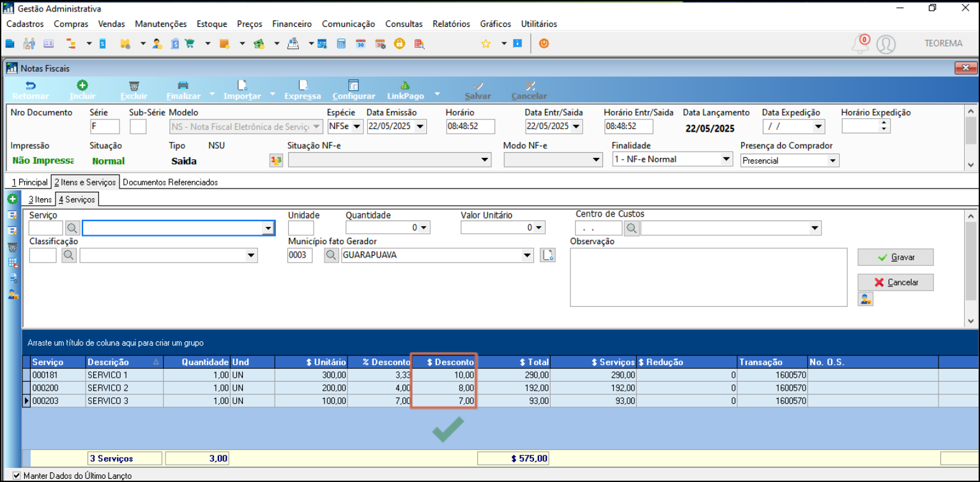This screenshot has height=482, width=980.
Task: Click the 93,00 $ Total cell
Action: point(512,401)
